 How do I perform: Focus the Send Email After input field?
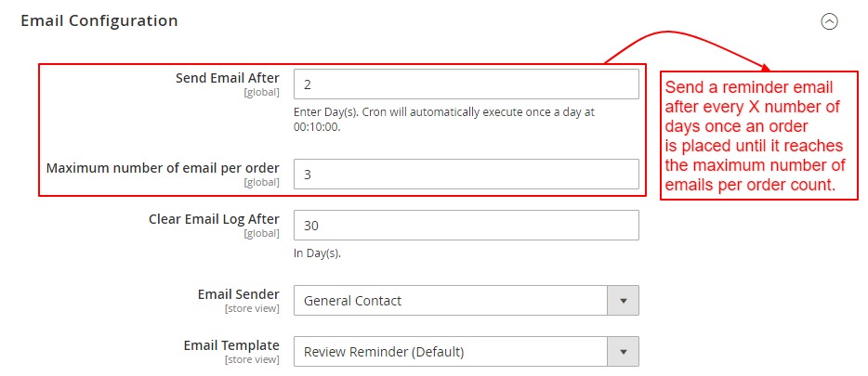466,84
